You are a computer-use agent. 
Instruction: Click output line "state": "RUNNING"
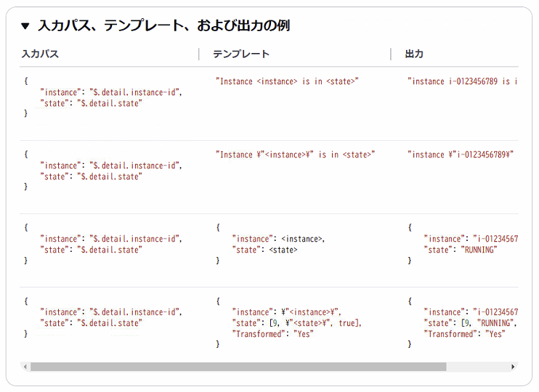[461, 250]
